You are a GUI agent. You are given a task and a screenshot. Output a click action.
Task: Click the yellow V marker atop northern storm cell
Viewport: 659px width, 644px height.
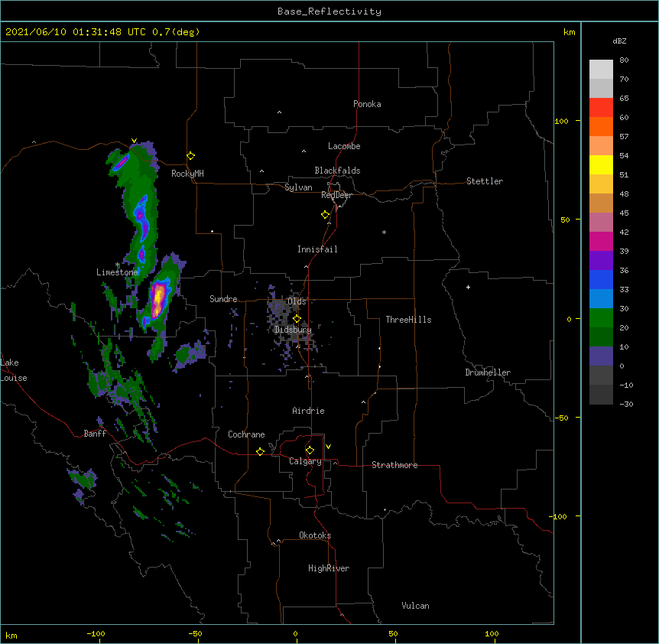[134, 141]
